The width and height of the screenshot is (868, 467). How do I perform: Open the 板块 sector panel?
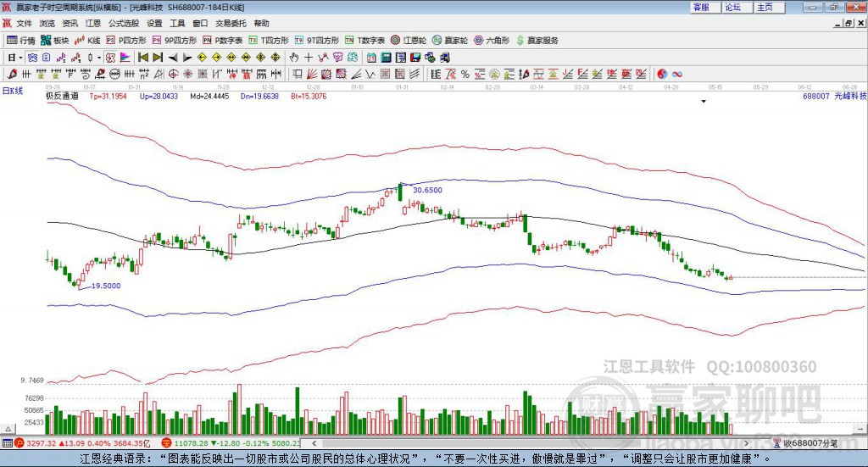(x=55, y=40)
